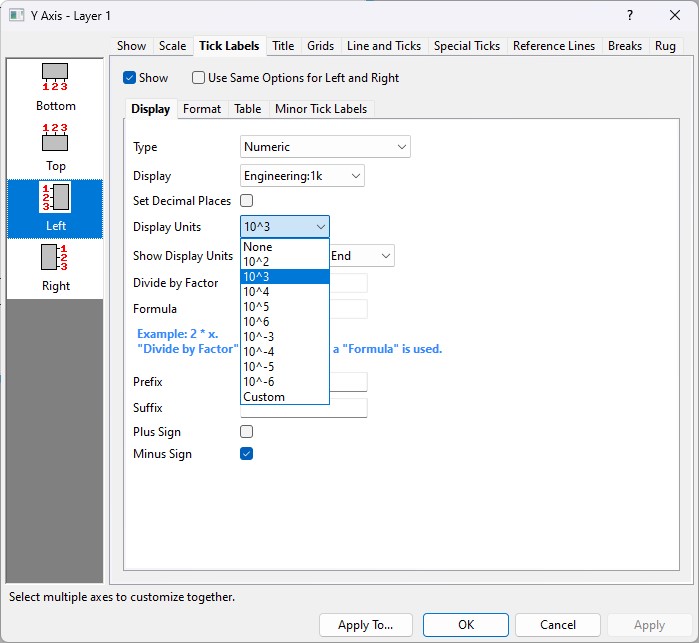Open the Display dropdown showing Engineering:1k
The width and height of the screenshot is (699, 643).
pos(302,176)
